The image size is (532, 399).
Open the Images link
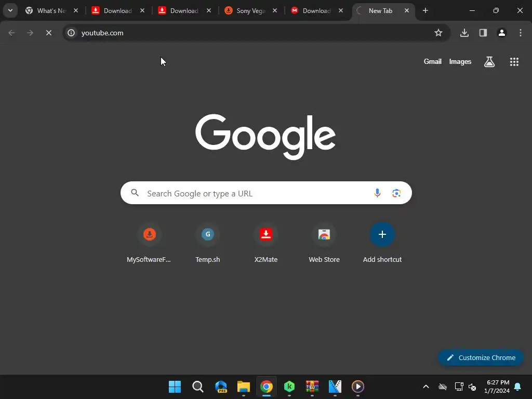point(460,62)
